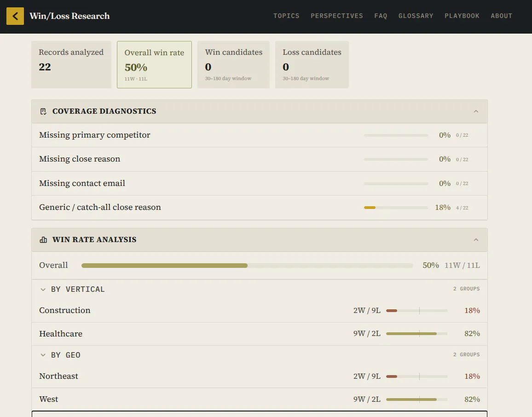Click the Coverage Diagnostics clipboard icon
Screen dimensions: 532x417
click(43, 111)
